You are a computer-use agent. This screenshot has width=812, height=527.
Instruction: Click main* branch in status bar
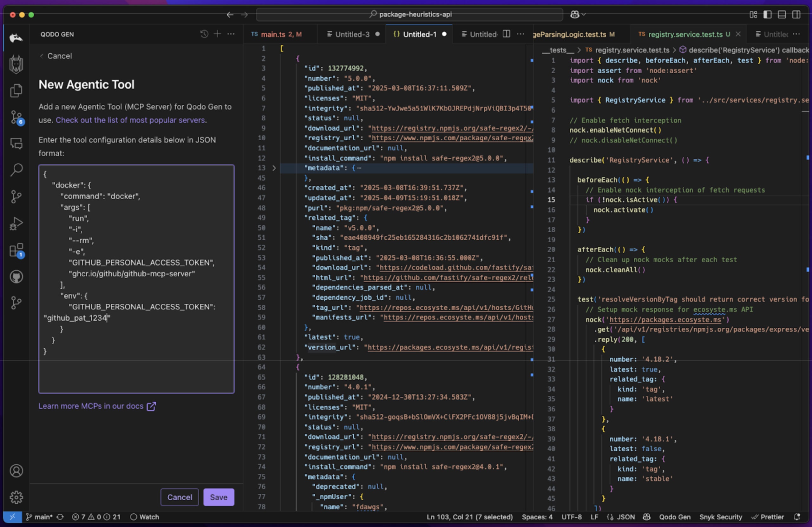tap(40, 517)
